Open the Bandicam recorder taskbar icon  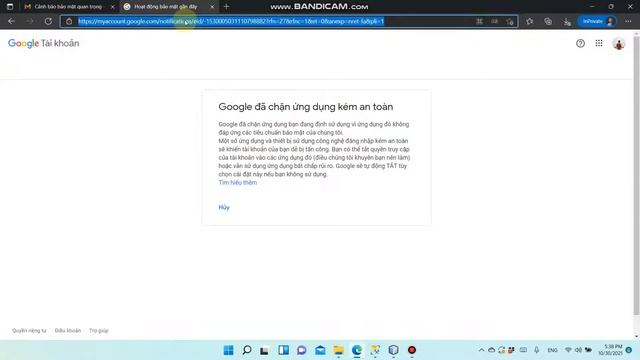coord(412,350)
